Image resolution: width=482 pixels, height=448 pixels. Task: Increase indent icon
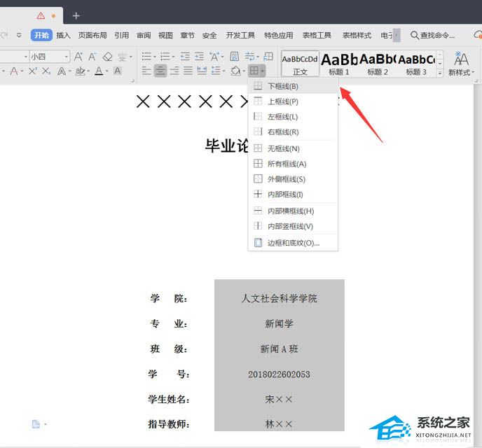[199, 57]
